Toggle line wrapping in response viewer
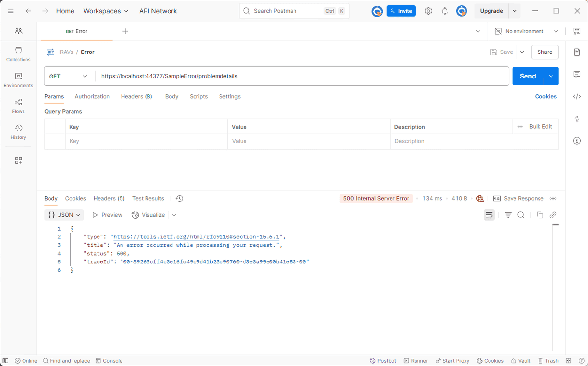Image resolution: width=588 pixels, height=366 pixels. click(x=489, y=215)
